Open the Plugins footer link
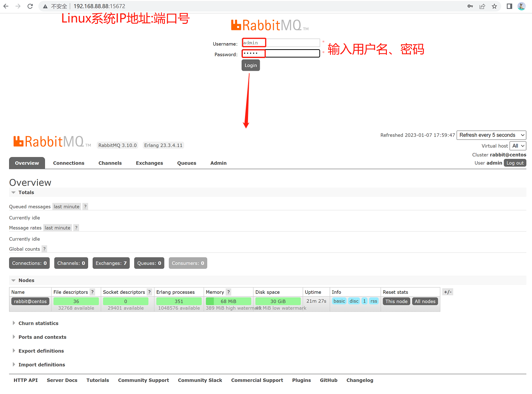This screenshot has height=394, width=532. [x=301, y=380]
